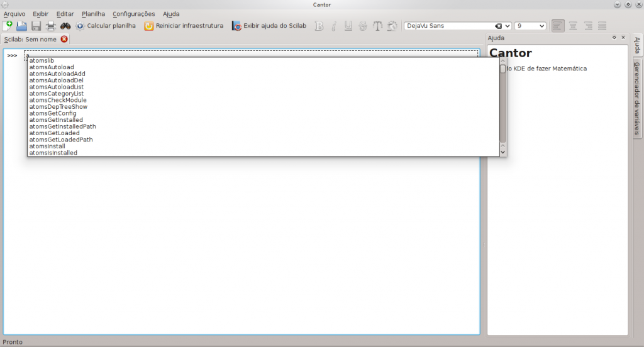Choose atomsDepTreeShow completion entry

click(x=264, y=107)
